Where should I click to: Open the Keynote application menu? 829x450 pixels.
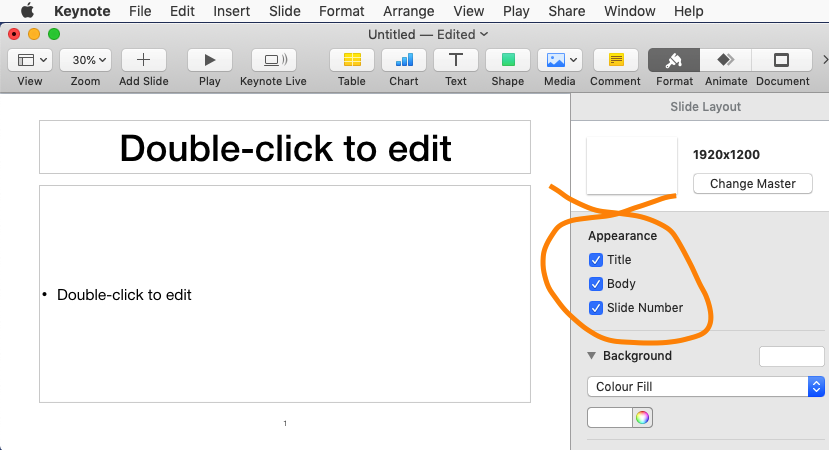(82, 11)
